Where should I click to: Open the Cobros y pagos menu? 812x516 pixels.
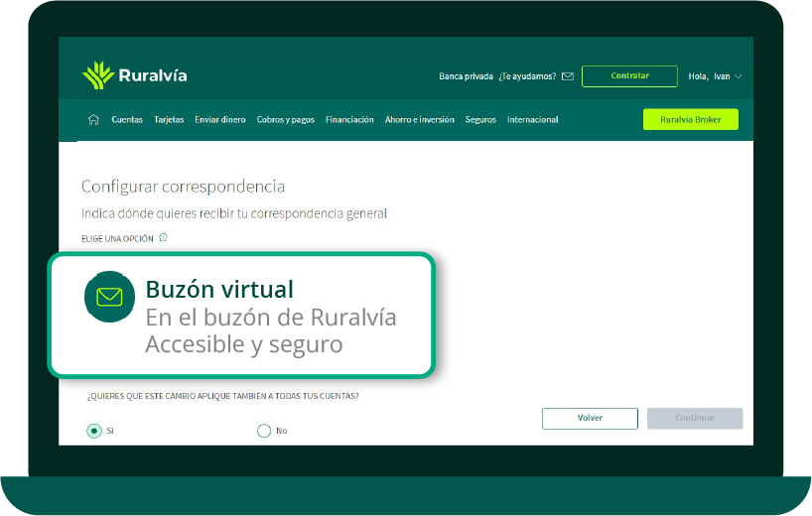pos(286,119)
